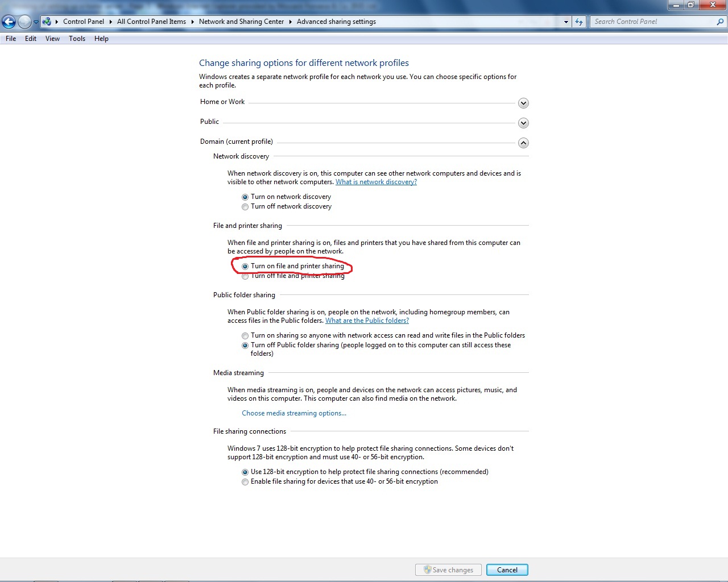Open the Edit menu

[x=31, y=39]
